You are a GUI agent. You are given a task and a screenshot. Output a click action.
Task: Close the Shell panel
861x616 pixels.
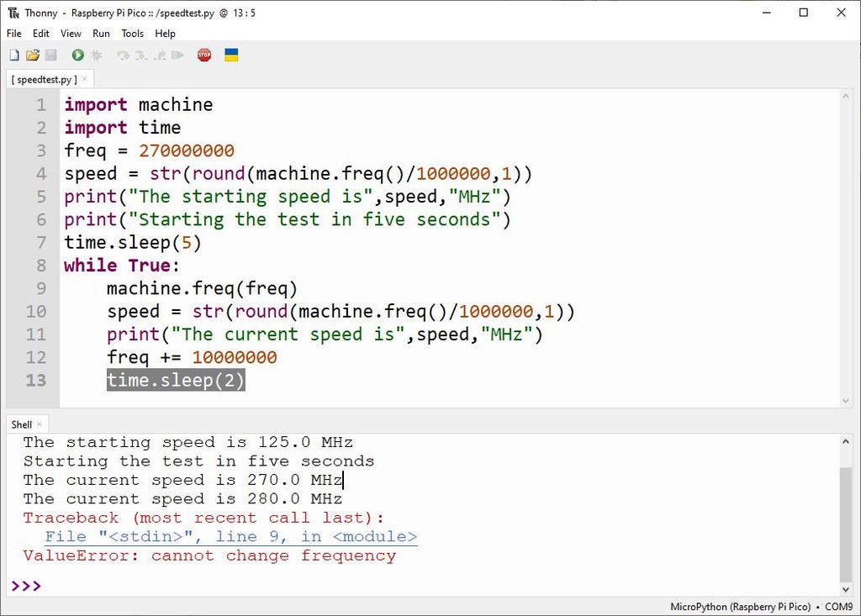click(40, 424)
